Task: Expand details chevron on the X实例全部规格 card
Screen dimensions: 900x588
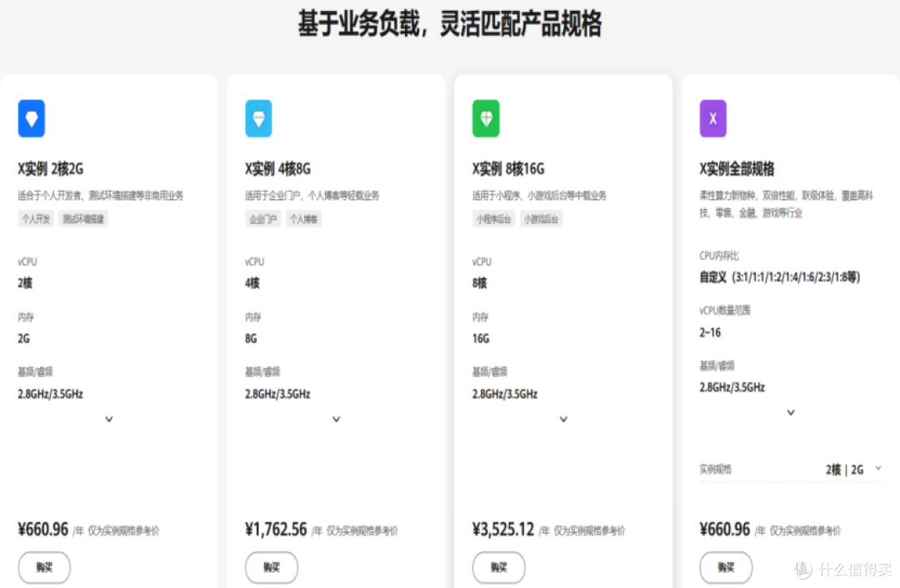Action: point(791,412)
